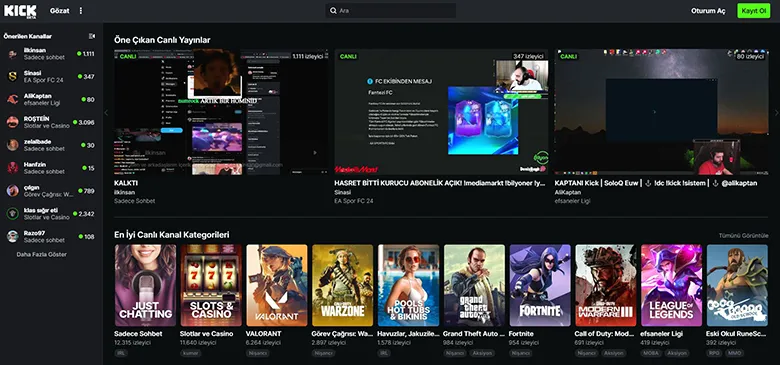780x365 pixels.
Task: Click the Önerilen Kanallar heading
Action: click(x=27, y=36)
